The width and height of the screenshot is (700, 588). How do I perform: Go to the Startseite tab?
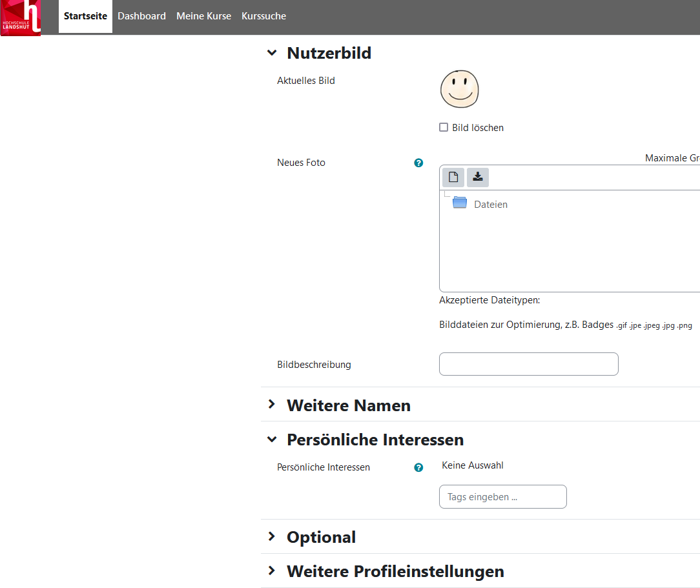click(x=85, y=16)
